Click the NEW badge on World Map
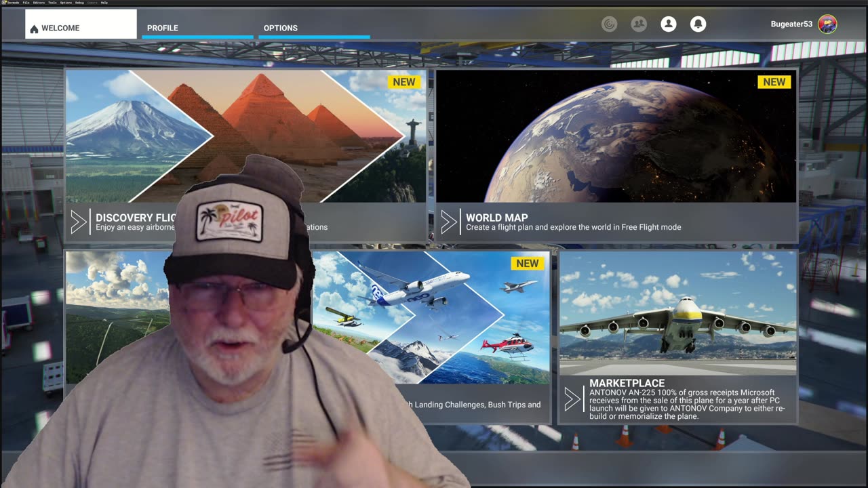This screenshot has height=488, width=868. click(774, 82)
